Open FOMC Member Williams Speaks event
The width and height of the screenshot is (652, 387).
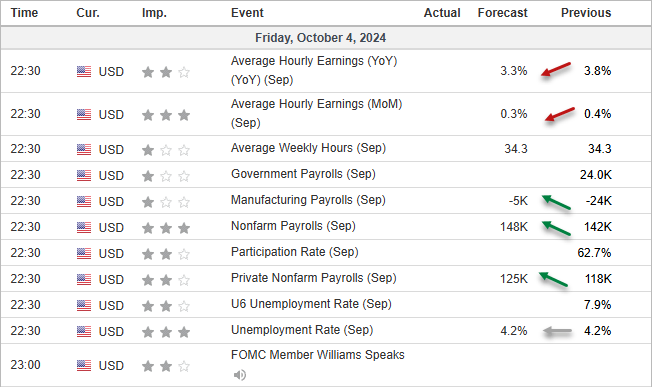318,355
